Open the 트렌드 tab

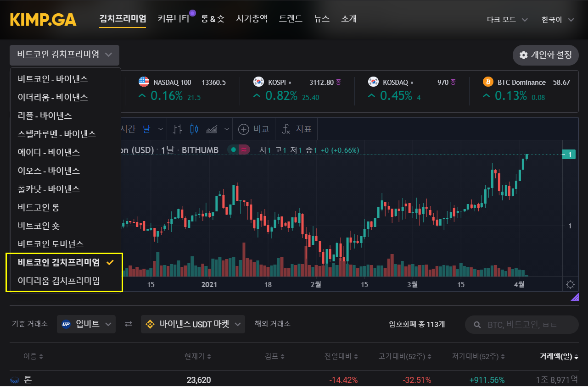291,19
